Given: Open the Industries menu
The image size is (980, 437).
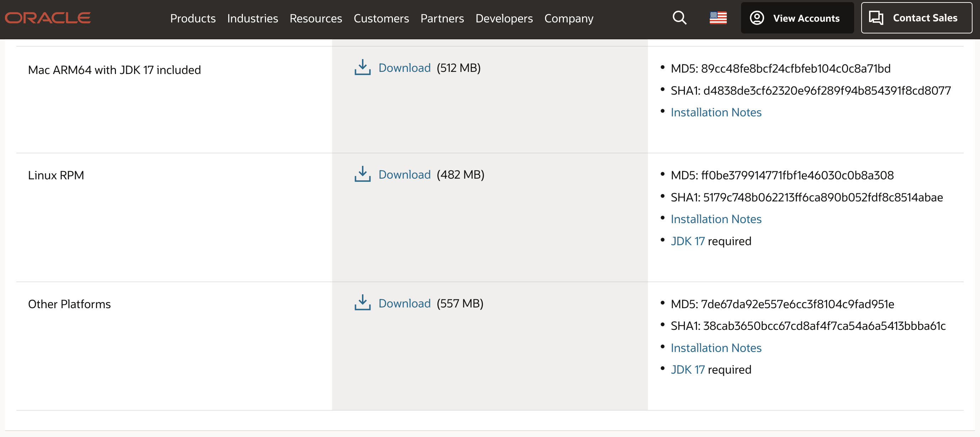Looking at the screenshot, I should tap(252, 18).
